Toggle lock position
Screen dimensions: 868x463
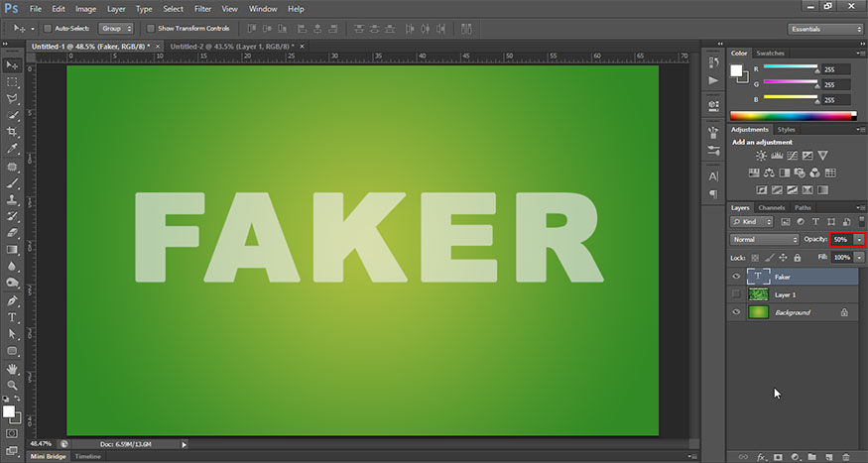tap(784, 258)
